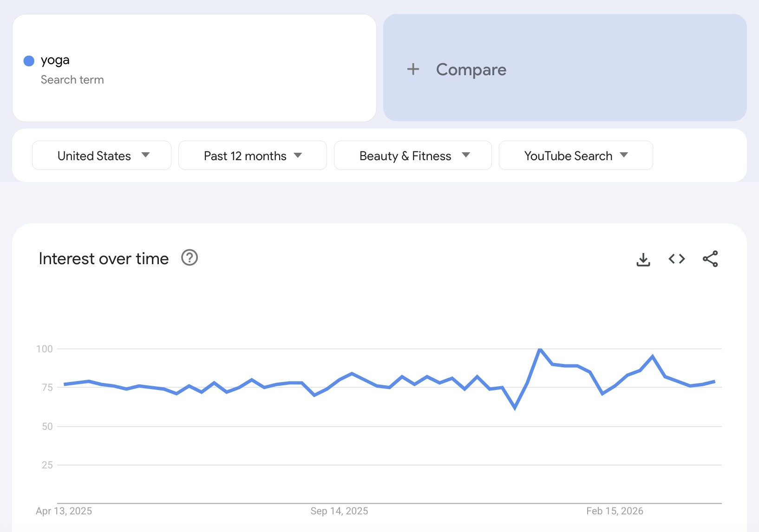Switch search type from YouTube Search

[x=575, y=156]
